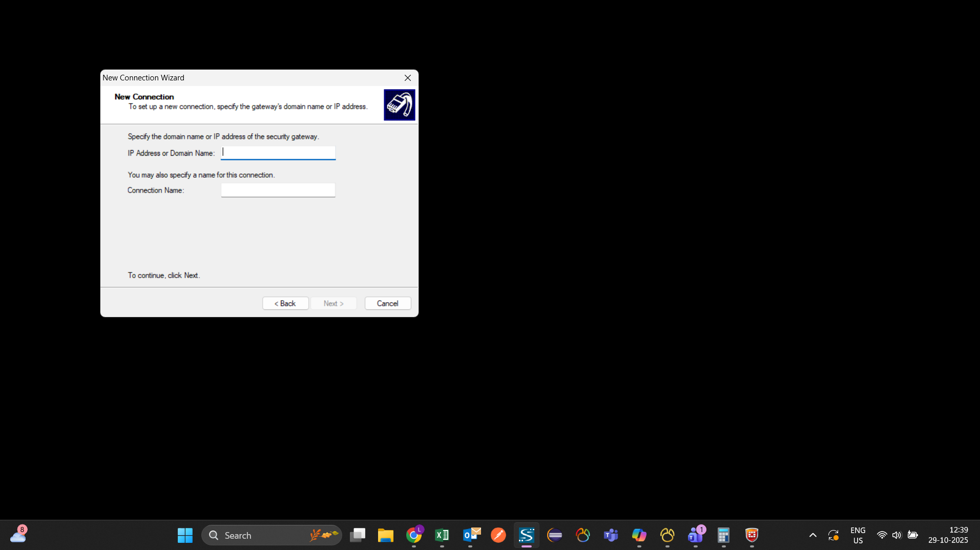Switch the ENG US input language
Viewport: 980px width, 550px height.
point(858,535)
